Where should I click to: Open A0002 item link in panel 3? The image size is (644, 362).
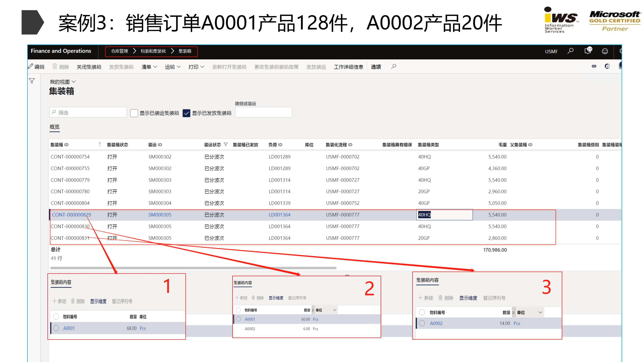436,323
